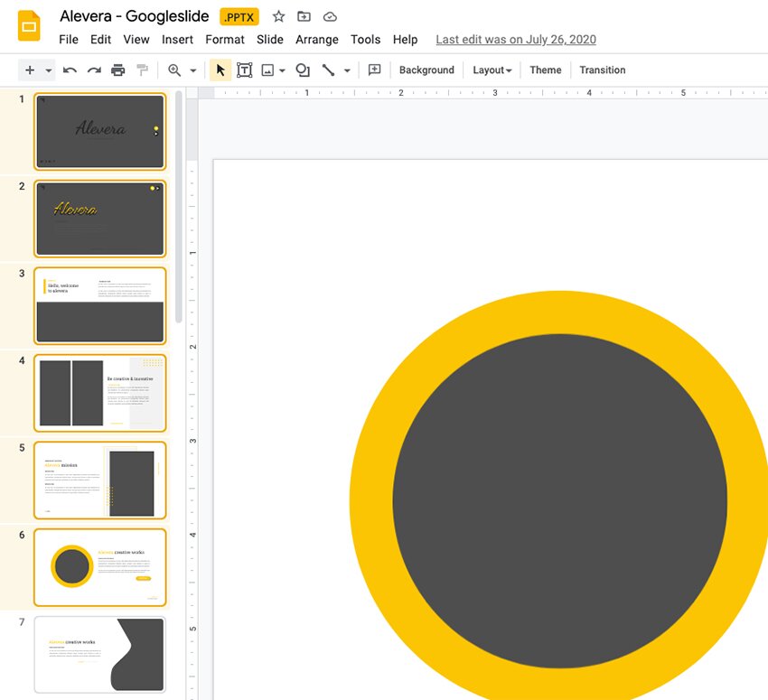Open the last edit history link
This screenshot has width=768, height=700.
tap(515, 40)
